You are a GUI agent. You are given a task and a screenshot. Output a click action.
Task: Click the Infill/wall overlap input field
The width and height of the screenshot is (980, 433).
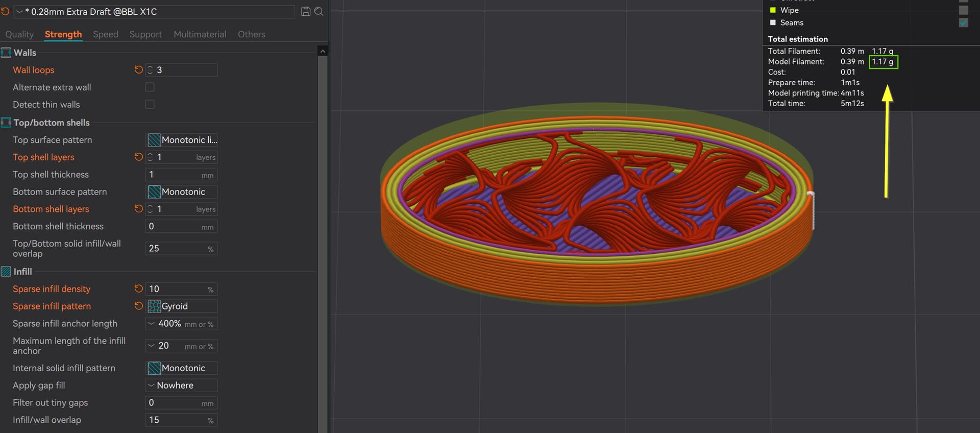[x=181, y=420]
